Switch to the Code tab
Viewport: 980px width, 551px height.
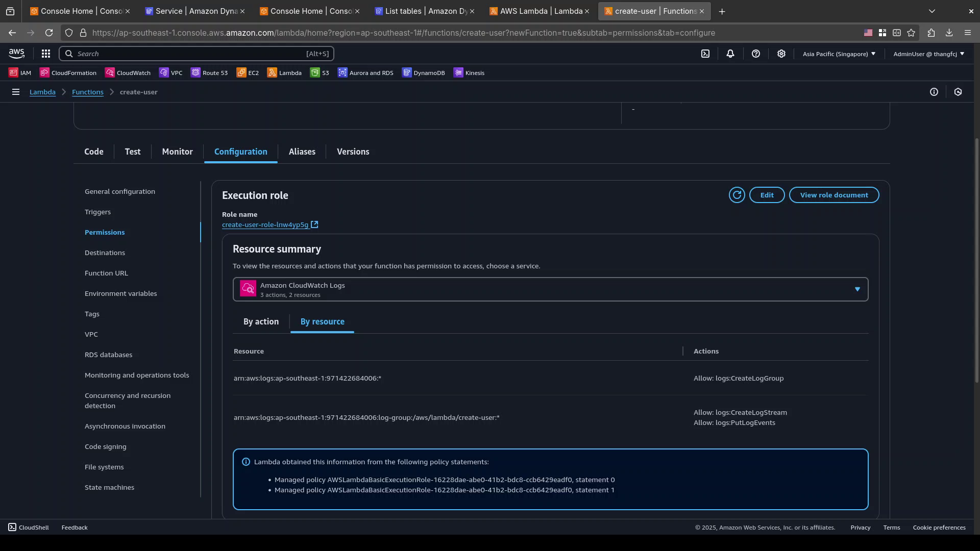(94, 152)
